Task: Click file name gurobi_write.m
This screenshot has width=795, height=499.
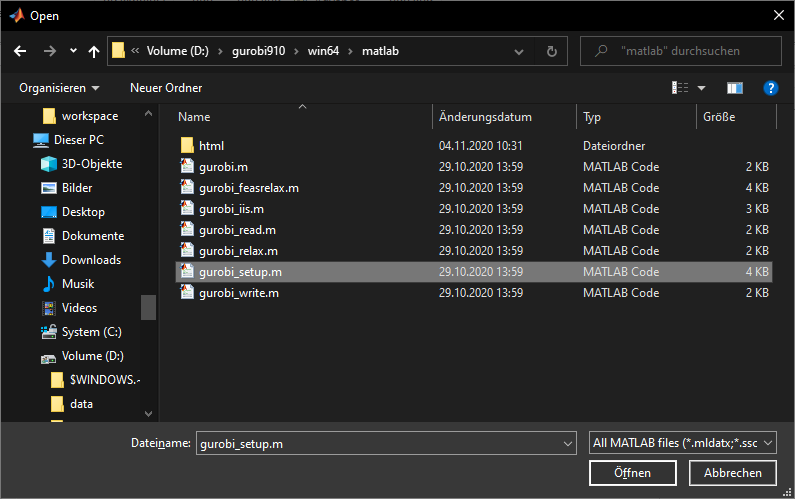Action: click(239, 293)
